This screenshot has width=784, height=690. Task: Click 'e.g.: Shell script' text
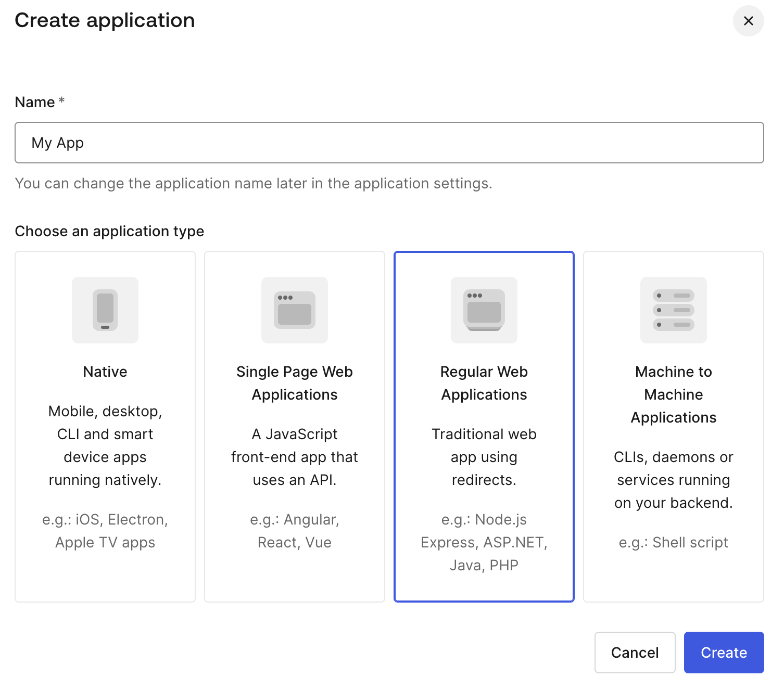point(674,542)
